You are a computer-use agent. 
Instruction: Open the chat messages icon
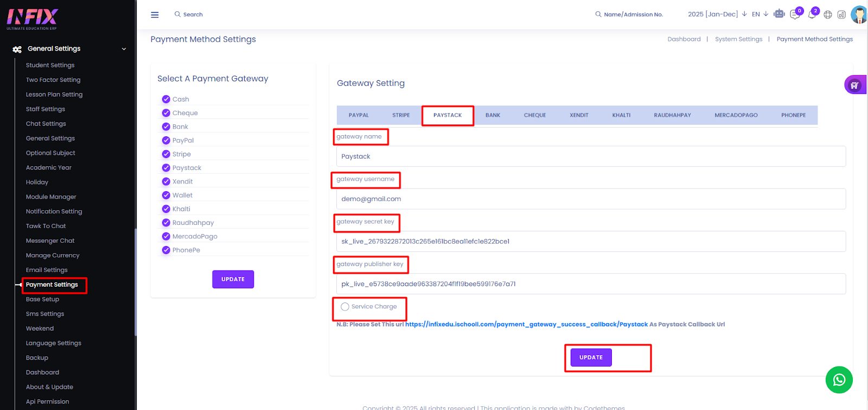coord(795,15)
